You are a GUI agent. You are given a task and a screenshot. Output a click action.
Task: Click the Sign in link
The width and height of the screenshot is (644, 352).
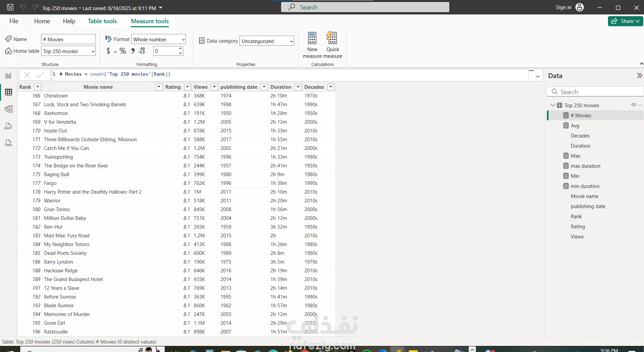[564, 7]
